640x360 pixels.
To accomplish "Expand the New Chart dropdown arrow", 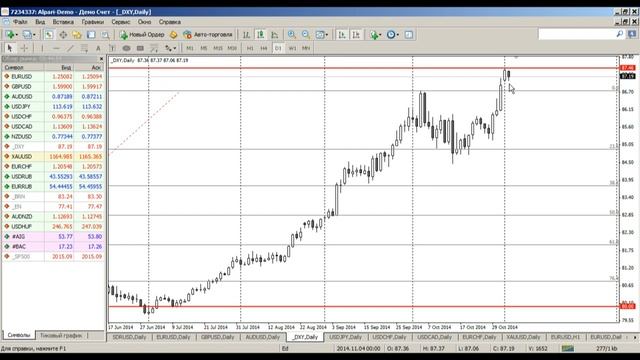I will pyautogui.click(x=16, y=35).
